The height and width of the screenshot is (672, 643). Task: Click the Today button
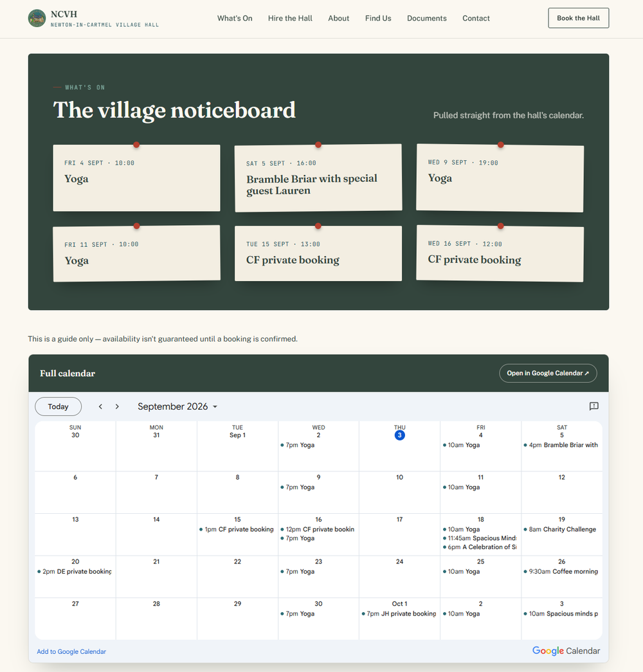59,406
